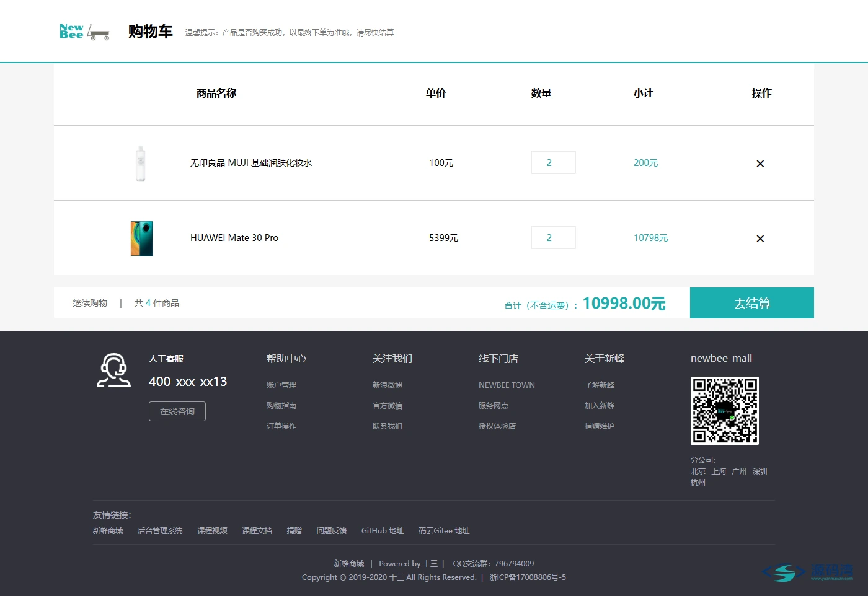Image resolution: width=868 pixels, height=596 pixels.
Task: Click the 200元 subtotal value
Action: [x=646, y=163]
